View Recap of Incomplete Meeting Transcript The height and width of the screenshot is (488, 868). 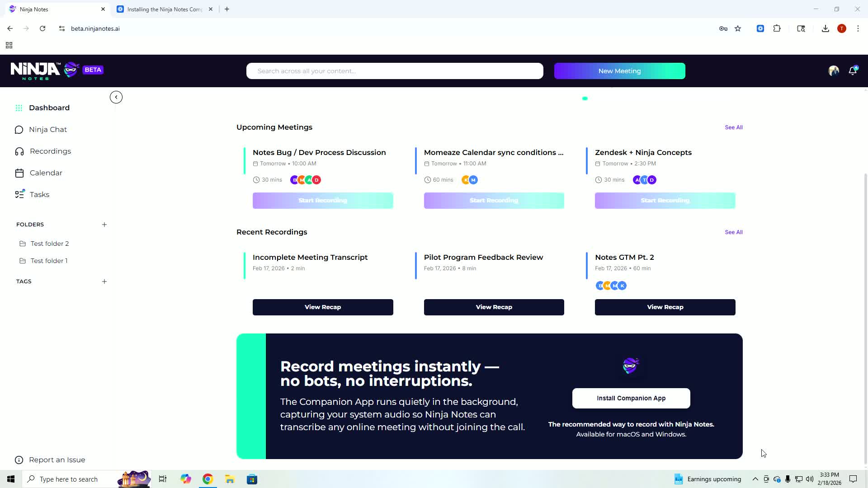coord(323,307)
